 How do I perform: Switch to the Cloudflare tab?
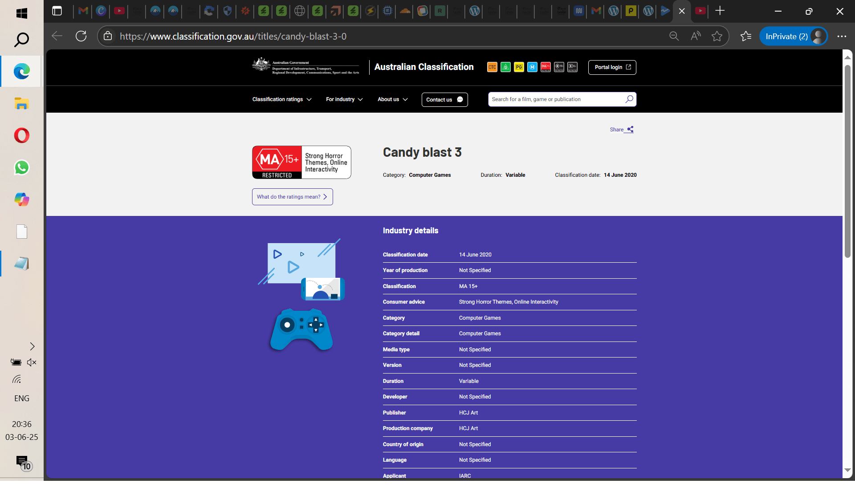[x=405, y=11]
